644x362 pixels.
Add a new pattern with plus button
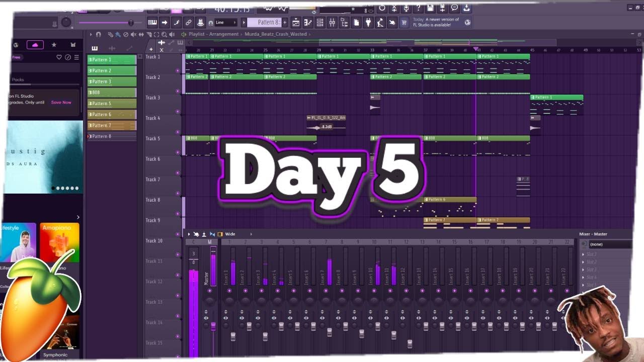click(285, 23)
